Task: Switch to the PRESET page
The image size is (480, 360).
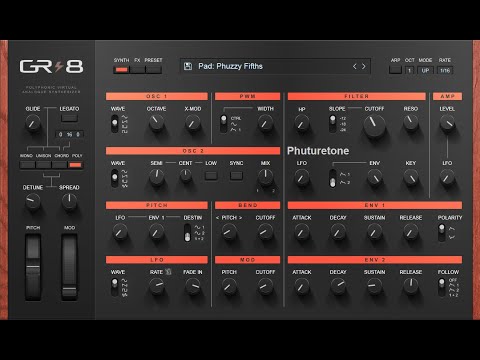Action: pos(153,70)
